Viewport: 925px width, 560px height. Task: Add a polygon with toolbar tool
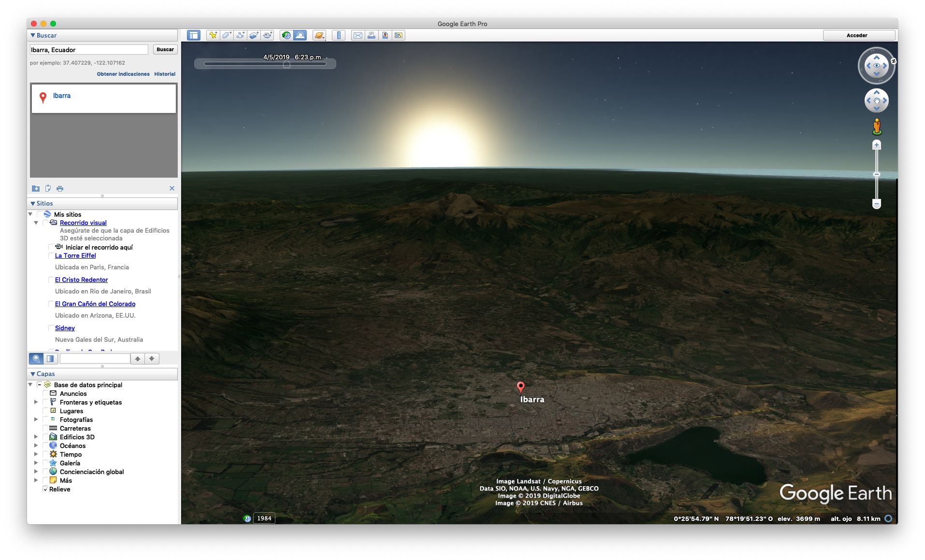[x=227, y=35]
